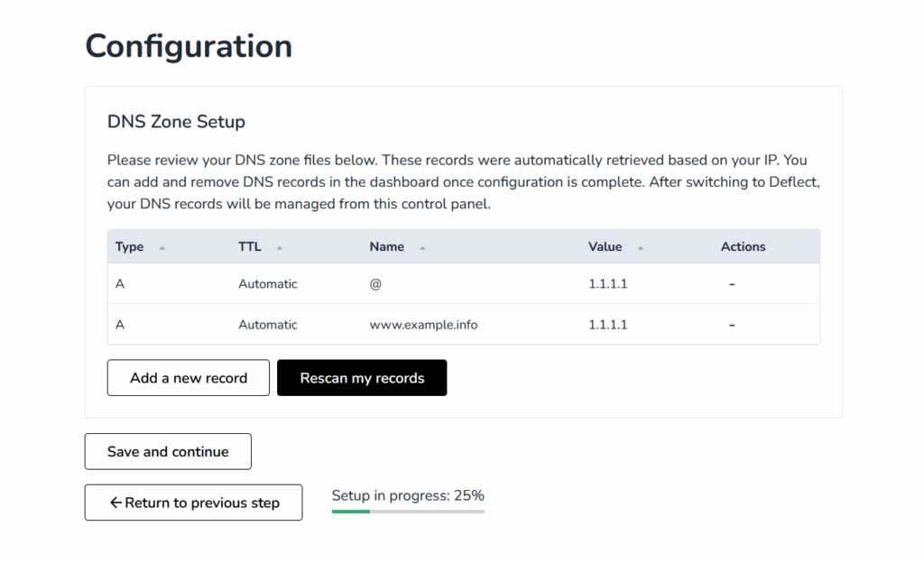Screen dimensions: 924x563
Task: Sort by the Value column arrow
Action: [641, 248]
